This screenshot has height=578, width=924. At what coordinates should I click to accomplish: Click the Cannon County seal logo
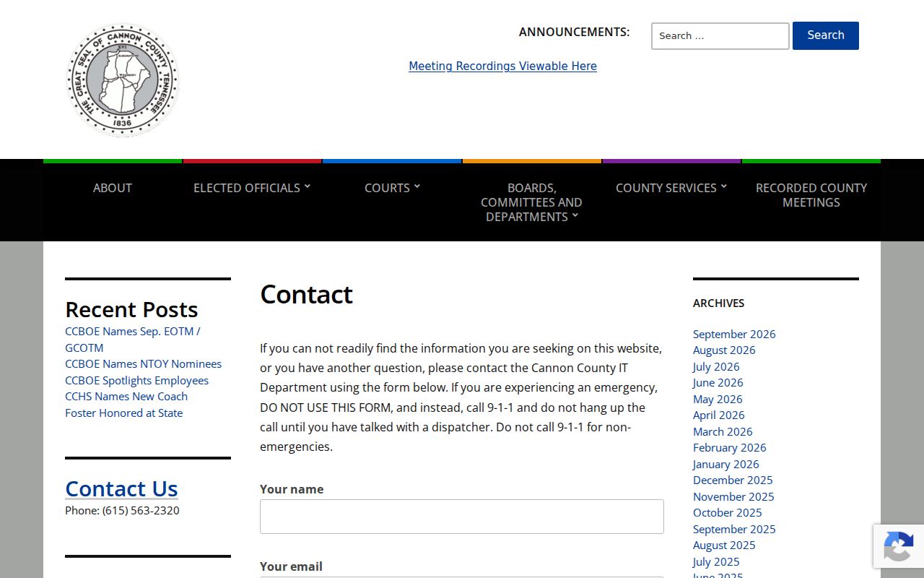click(123, 79)
